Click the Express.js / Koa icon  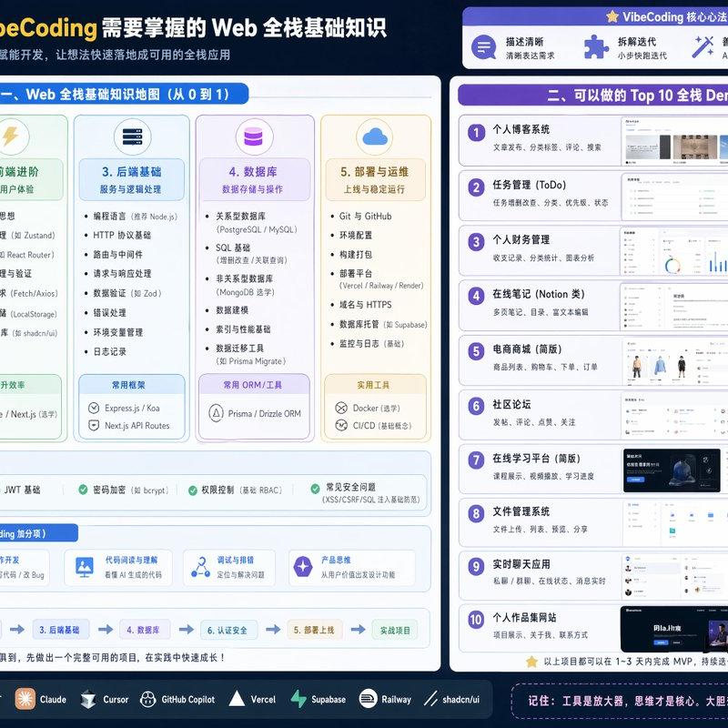pyautogui.click(x=94, y=408)
